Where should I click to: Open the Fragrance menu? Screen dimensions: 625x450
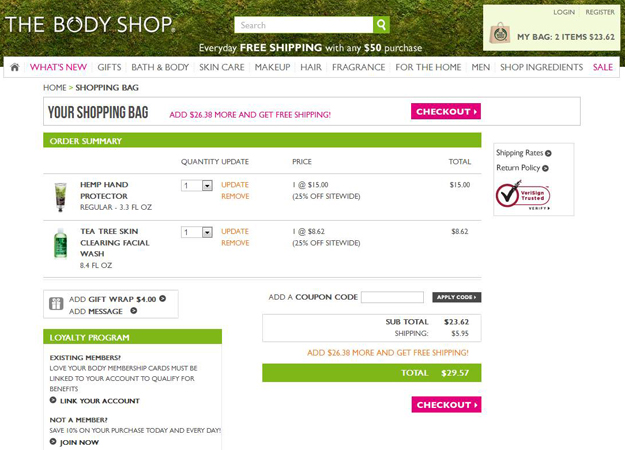359,67
